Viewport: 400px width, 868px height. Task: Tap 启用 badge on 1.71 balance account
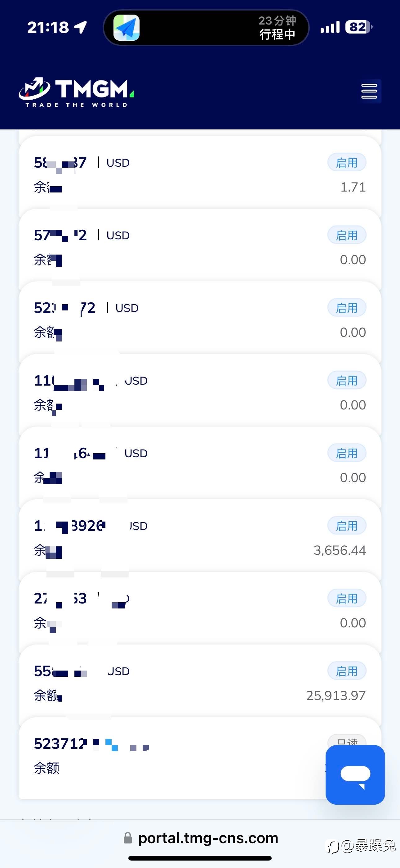(x=347, y=163)
